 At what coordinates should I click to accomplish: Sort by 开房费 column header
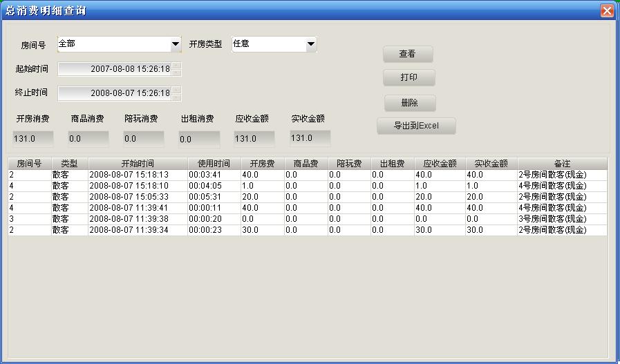tap(262, 164)
